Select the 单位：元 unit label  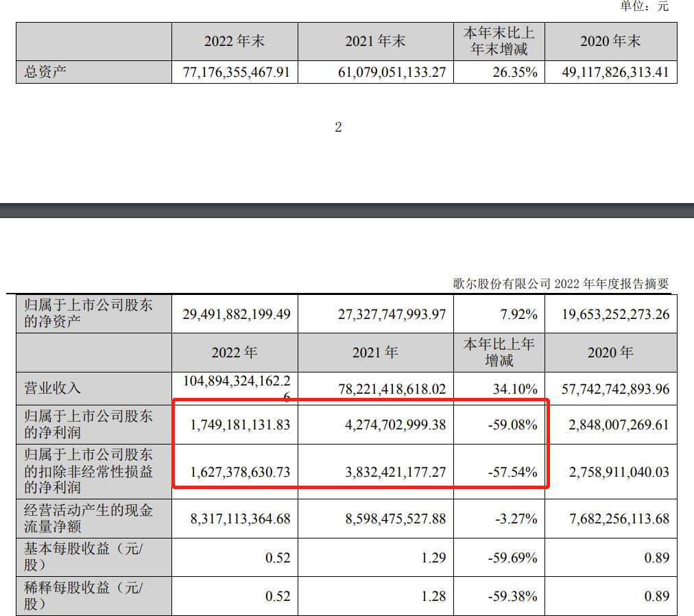click(644, 6)
